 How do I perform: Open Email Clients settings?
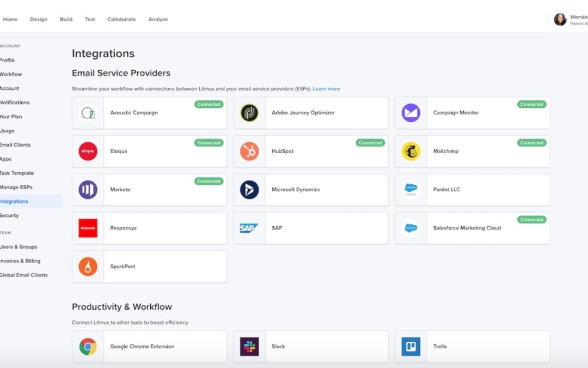click(15, 145)
